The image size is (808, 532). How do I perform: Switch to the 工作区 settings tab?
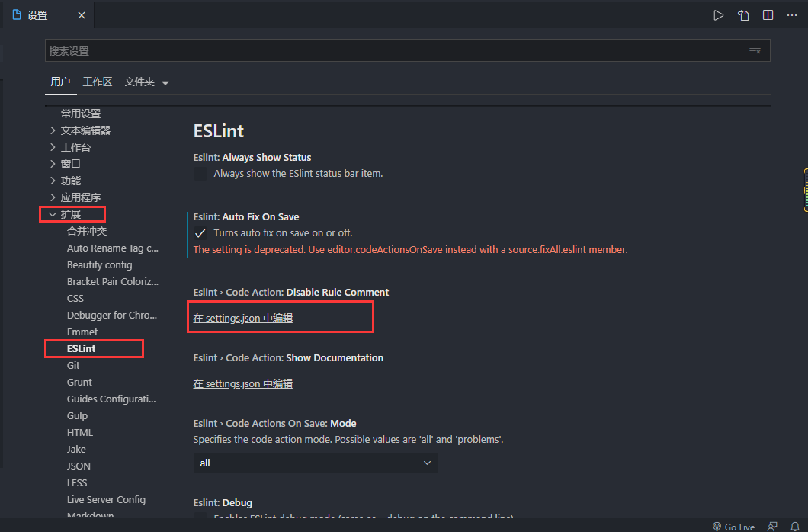point(98,82)
